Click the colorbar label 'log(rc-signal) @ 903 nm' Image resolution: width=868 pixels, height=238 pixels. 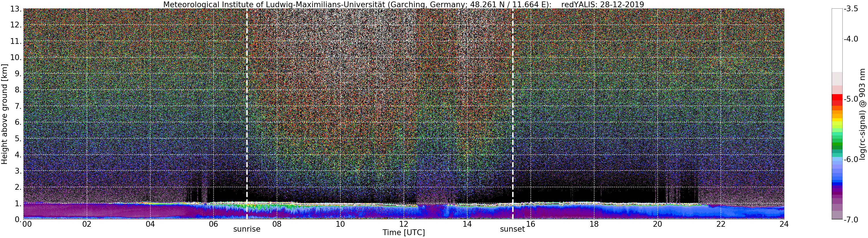click(x=863, y=114)
